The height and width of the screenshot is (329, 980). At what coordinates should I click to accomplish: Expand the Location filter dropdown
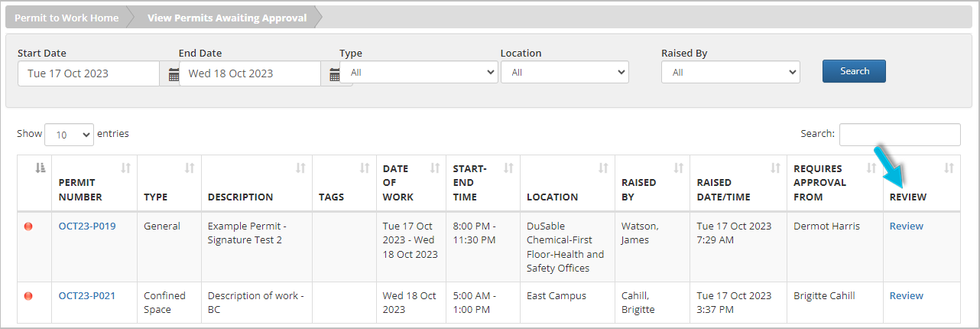(564, 73)
